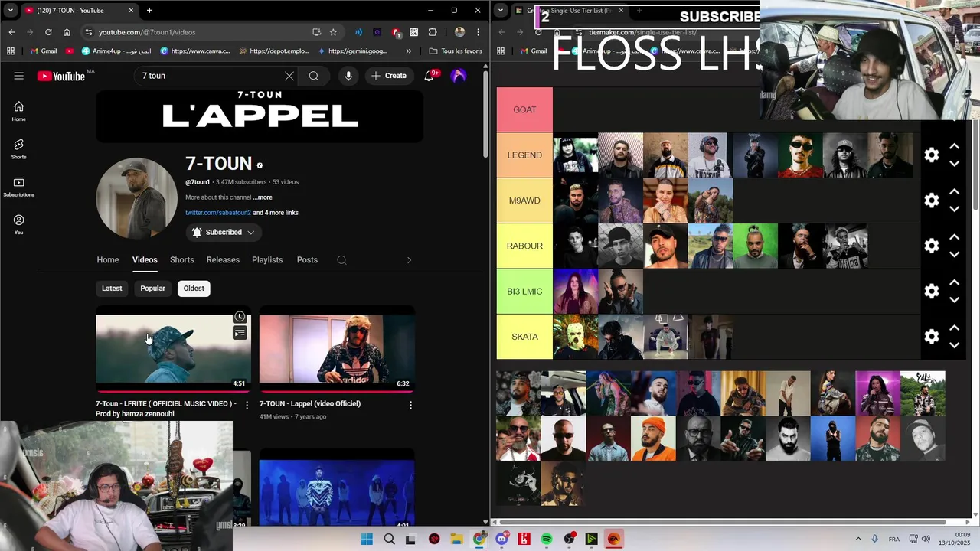Open 'and 4 more links' on the channel
The image size is (980, 551).
[x=276, y=213]
